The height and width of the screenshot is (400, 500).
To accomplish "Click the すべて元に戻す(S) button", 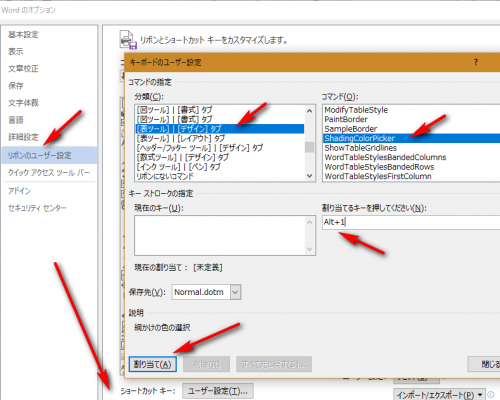I will (274, 364).
